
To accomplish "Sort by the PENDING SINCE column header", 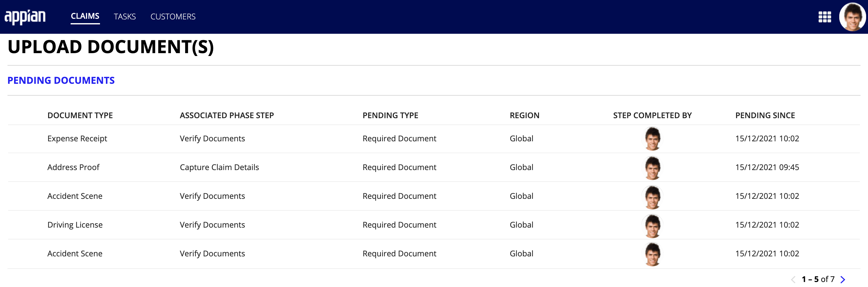I will pyautogui.click(x=765, y=115).
